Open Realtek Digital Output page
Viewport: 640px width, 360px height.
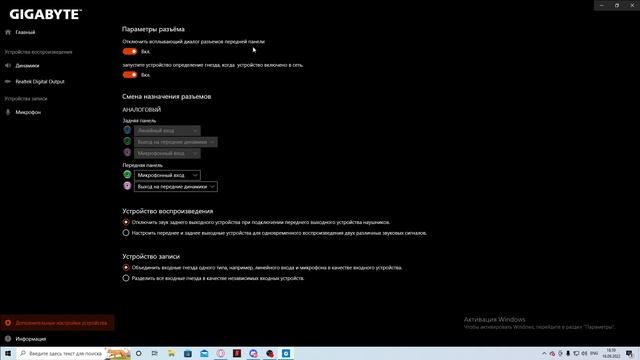click(40, 82)
